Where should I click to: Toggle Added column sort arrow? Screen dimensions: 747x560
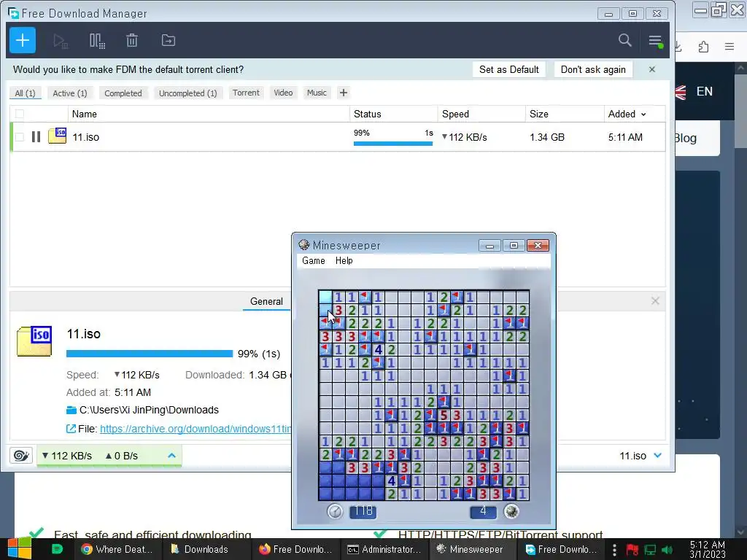(x=643, y=114)
